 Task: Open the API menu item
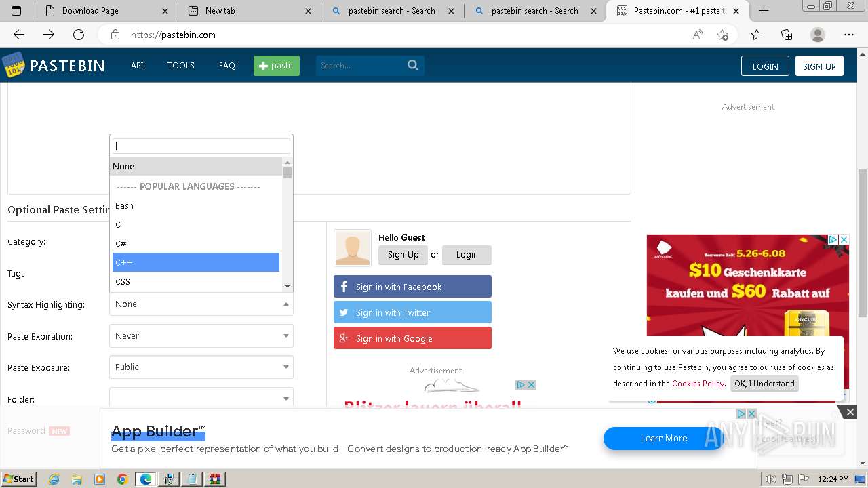click(x=137, y=65)
